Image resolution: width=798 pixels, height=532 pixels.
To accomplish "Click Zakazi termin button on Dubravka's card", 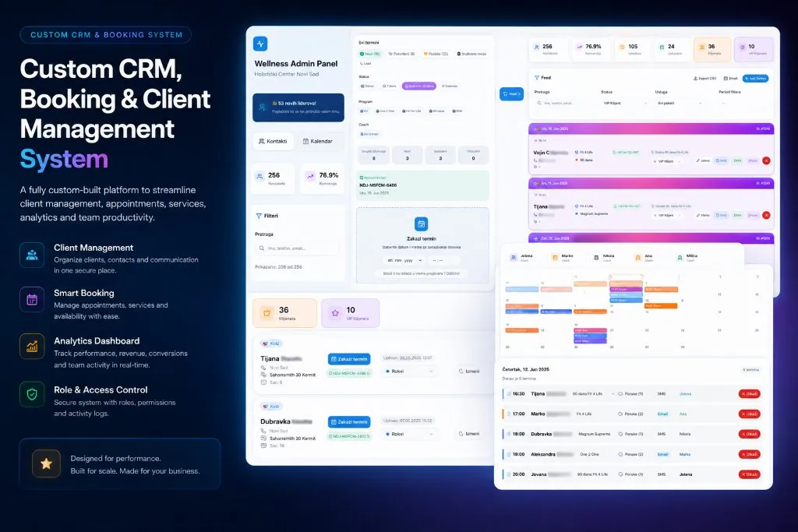I will point(349,422).
